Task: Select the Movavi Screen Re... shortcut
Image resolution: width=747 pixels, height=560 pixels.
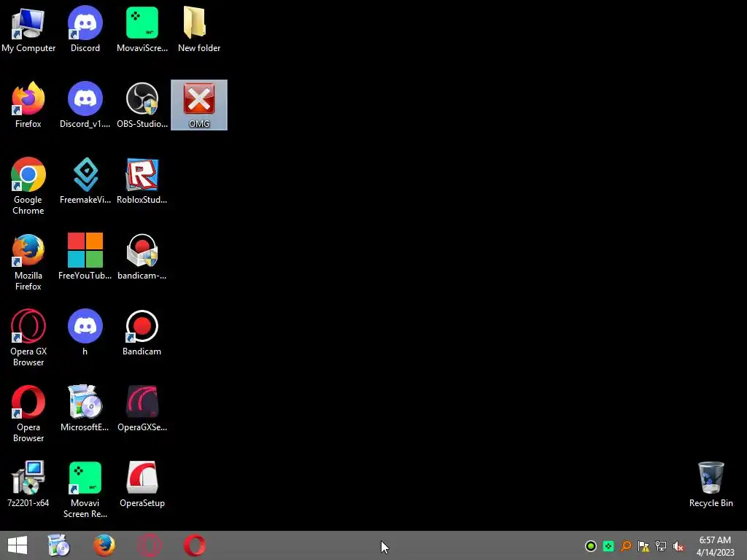Action: click(x=85, y=489)
